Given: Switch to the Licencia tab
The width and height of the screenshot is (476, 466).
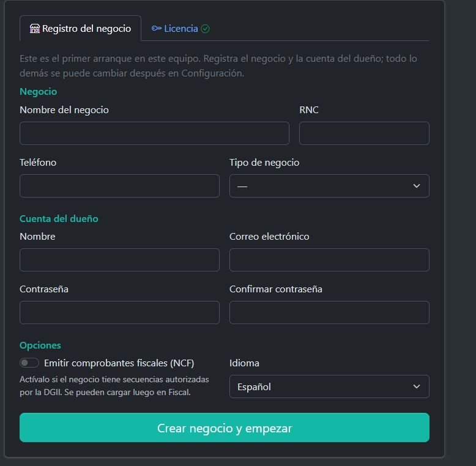Looking at the screenshot, I should pos(180,29).
